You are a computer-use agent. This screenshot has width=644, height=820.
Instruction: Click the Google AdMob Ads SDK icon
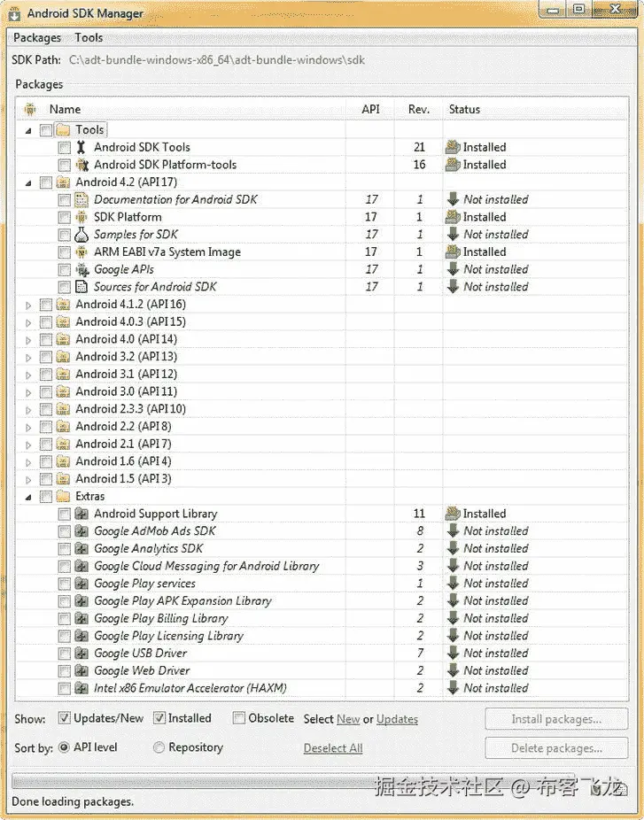(81, 530)
